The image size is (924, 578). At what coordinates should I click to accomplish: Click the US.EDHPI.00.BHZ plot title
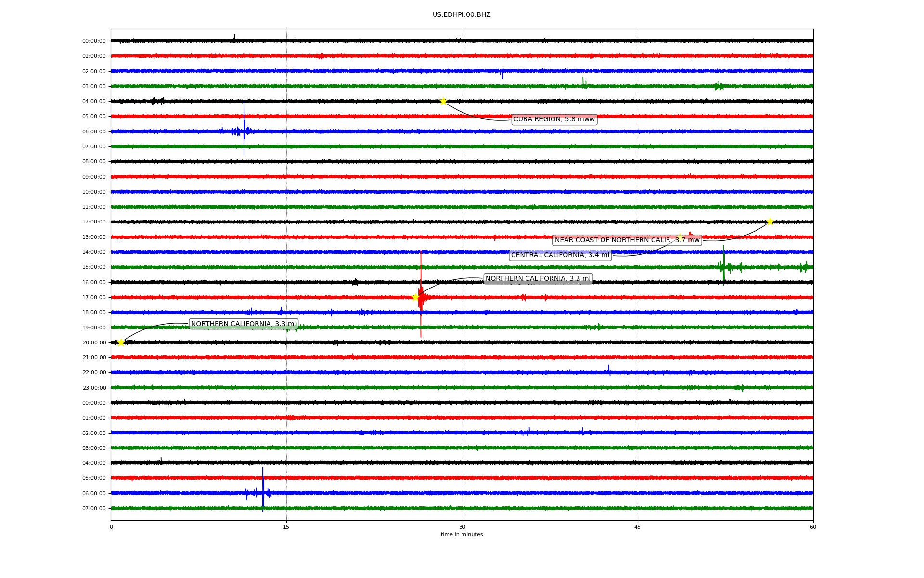[x=462, y=15]
